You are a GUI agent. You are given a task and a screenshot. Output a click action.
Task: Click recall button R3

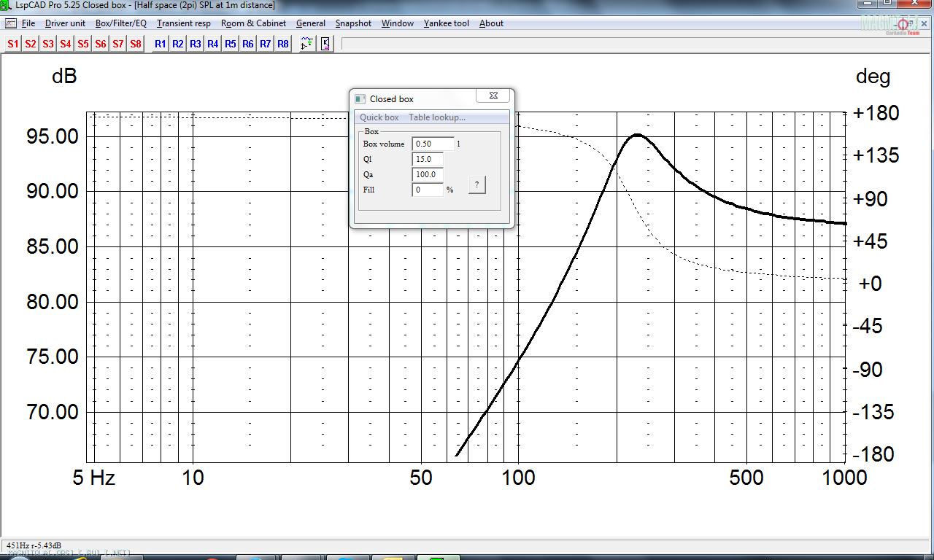click(196, 44)
